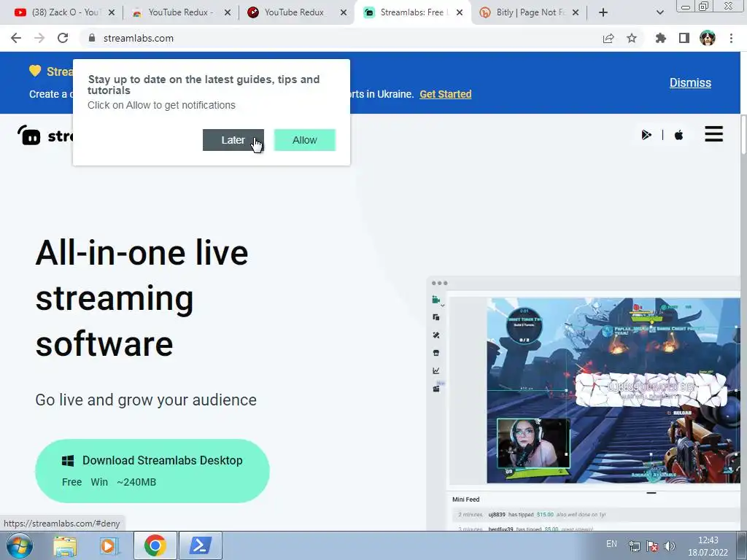Click the streamer webcam overlay
The image size is (747, 560).
(x=533, y=443)
